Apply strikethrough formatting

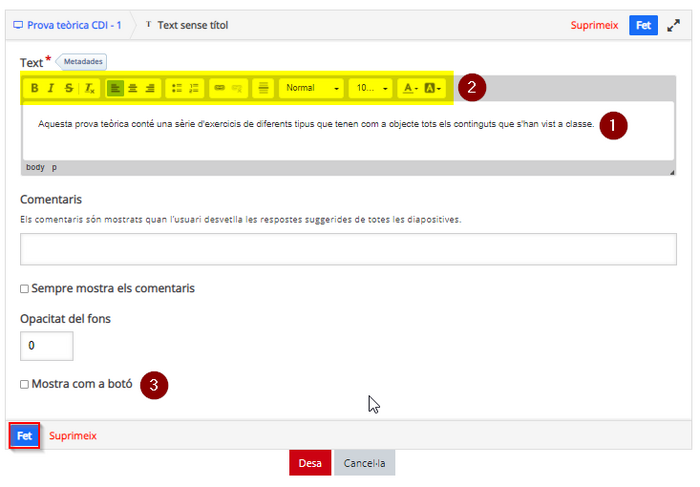point(69,88)
